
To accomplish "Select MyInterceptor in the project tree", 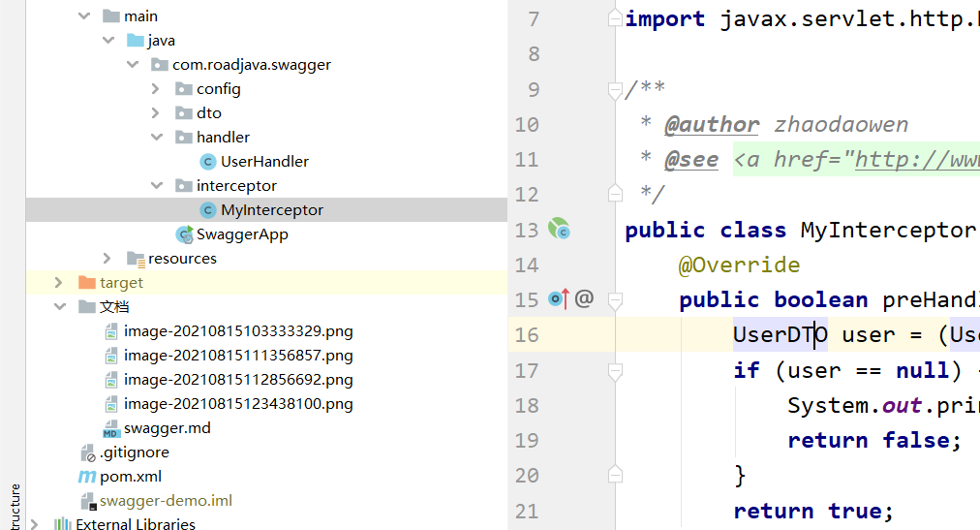I will click(x=271, y=210).
